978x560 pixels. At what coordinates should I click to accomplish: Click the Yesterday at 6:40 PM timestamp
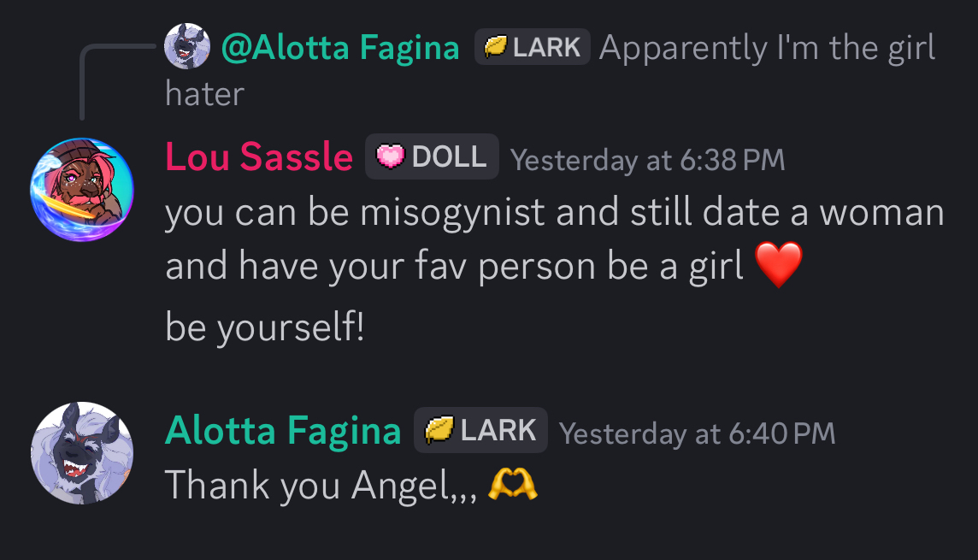click(697, 433)
